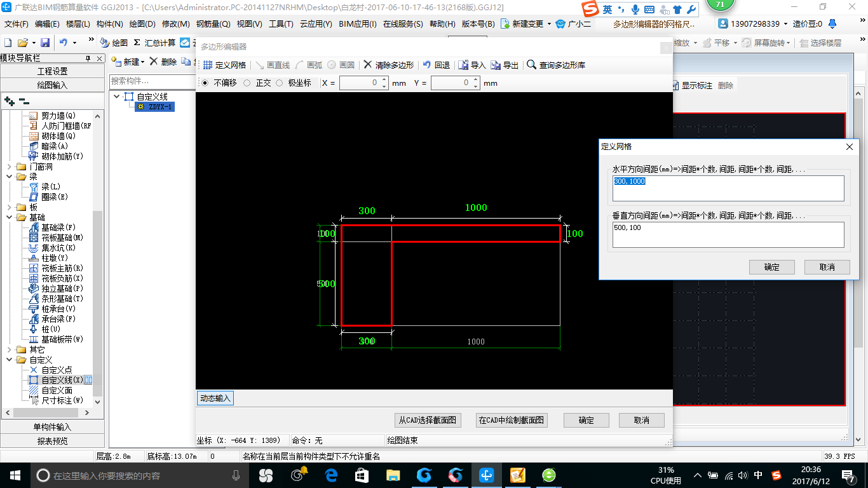Collapse the 自定义线 node in component list

[x=117, y=97]
